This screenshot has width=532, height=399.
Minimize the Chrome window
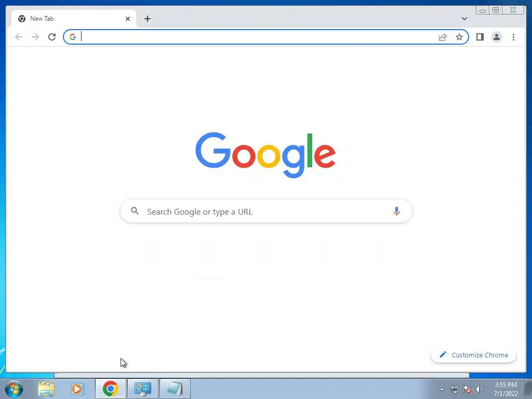point(483,10)
